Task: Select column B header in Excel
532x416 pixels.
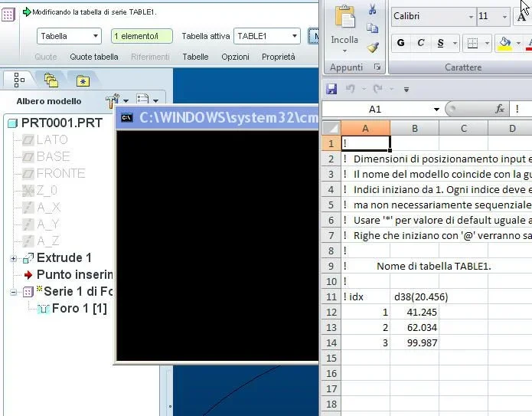Action: coord(415,129)
